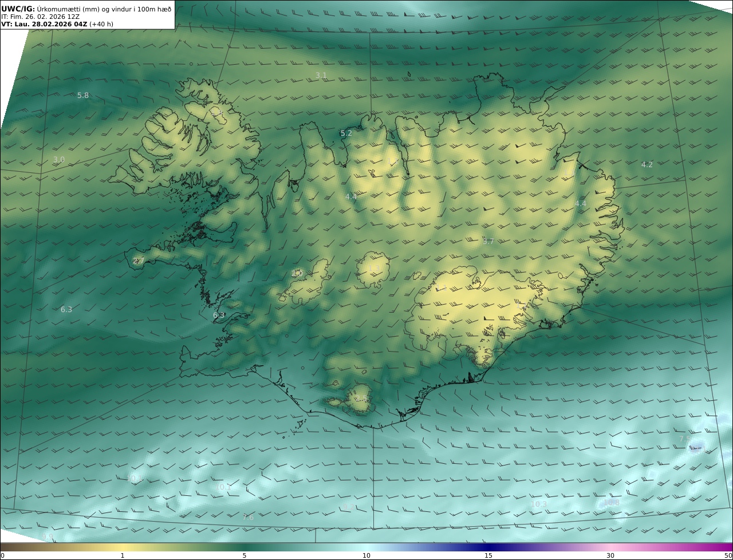
Task: Click the colorbar tick label 5
Action: (245, 555)
